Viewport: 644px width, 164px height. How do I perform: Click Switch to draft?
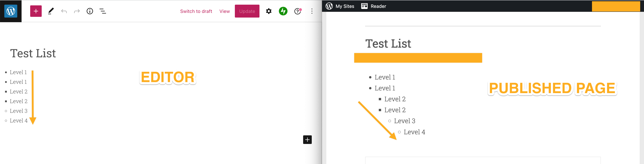click(x=196, y=11)
